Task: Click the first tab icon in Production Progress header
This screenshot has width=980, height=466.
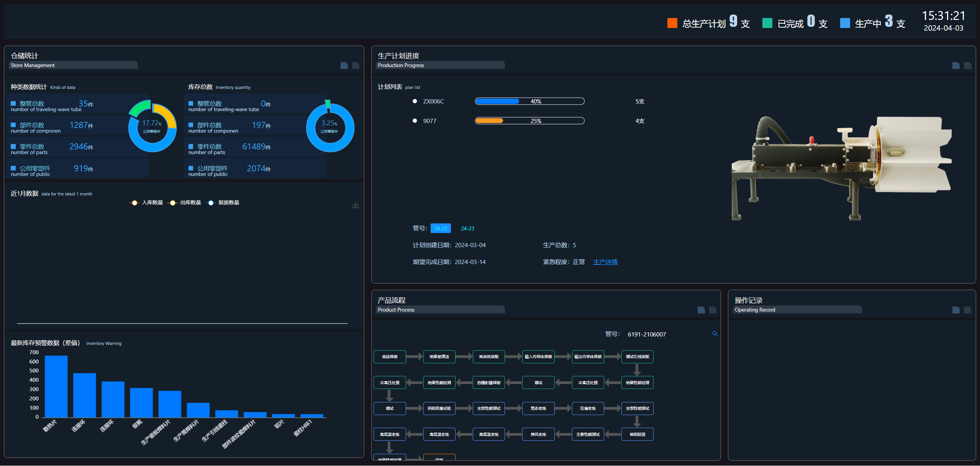Action: pyautogui.click(x=956, y=66)
